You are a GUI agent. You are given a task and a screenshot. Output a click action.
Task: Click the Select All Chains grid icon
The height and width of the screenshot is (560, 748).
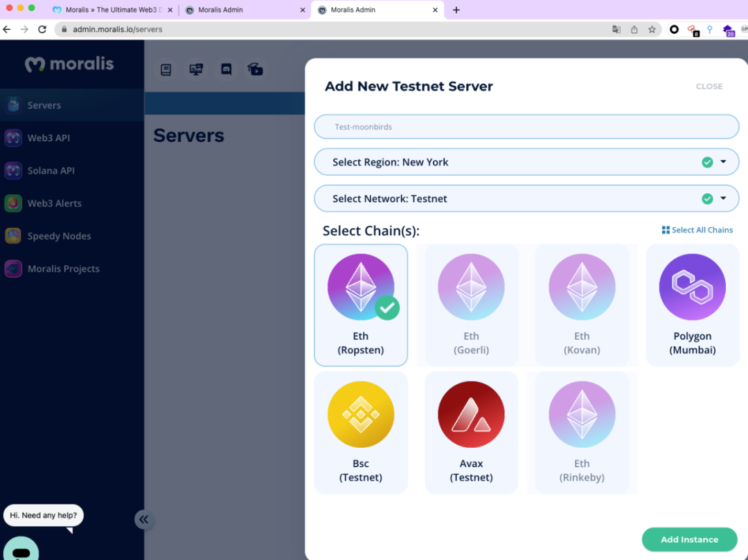tap(666, 230)
